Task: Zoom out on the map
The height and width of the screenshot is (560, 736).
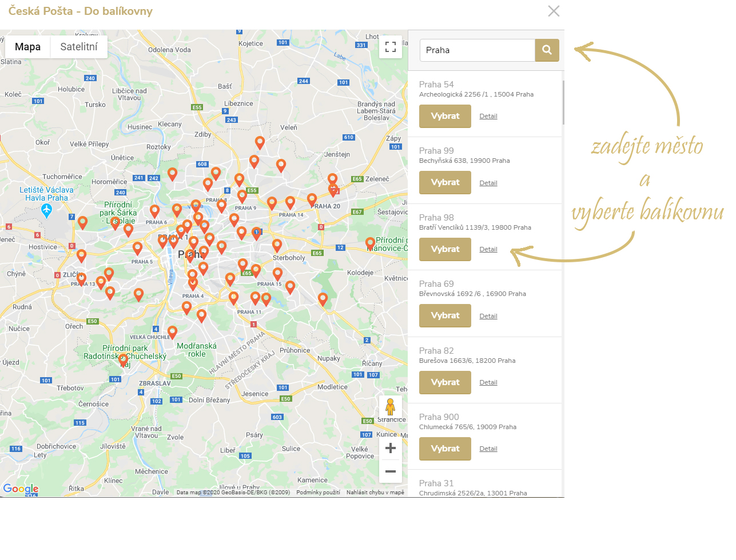Action: tap(391, 471)
